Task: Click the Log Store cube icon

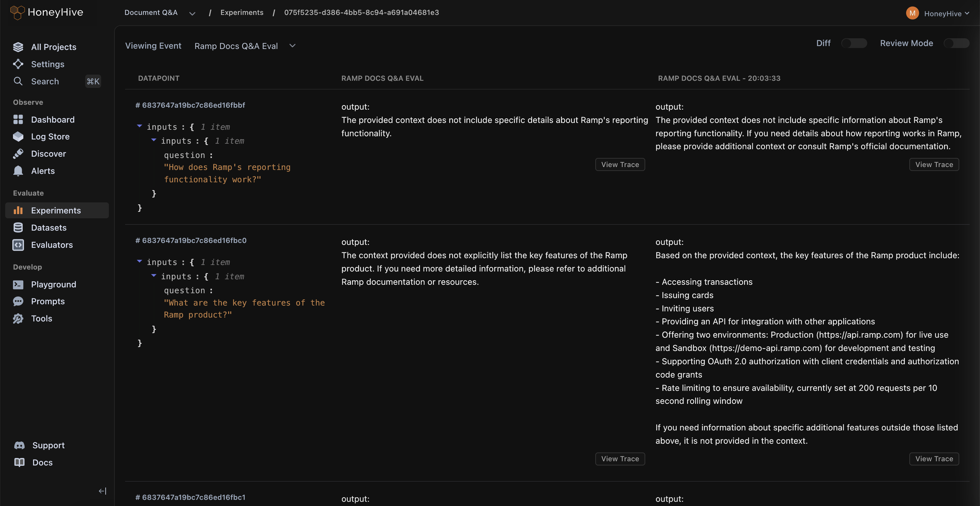Action: click(18, 136)
